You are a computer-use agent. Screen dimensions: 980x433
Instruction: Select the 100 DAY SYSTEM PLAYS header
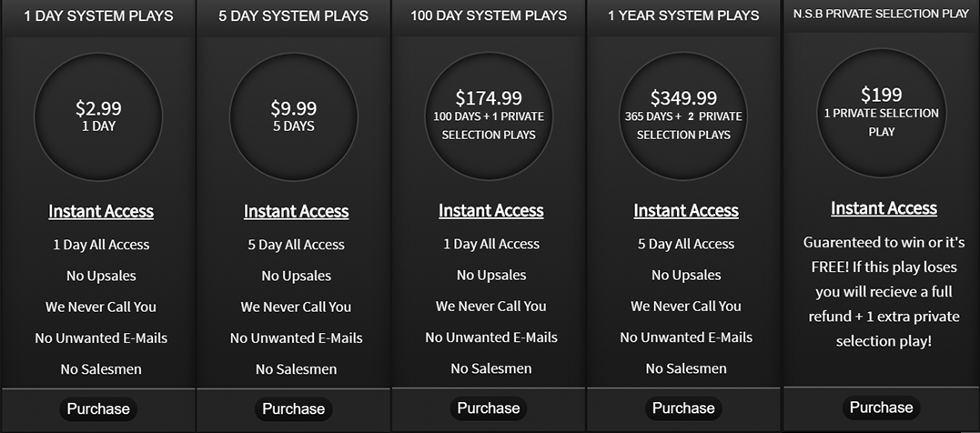[x=489, y=15]
